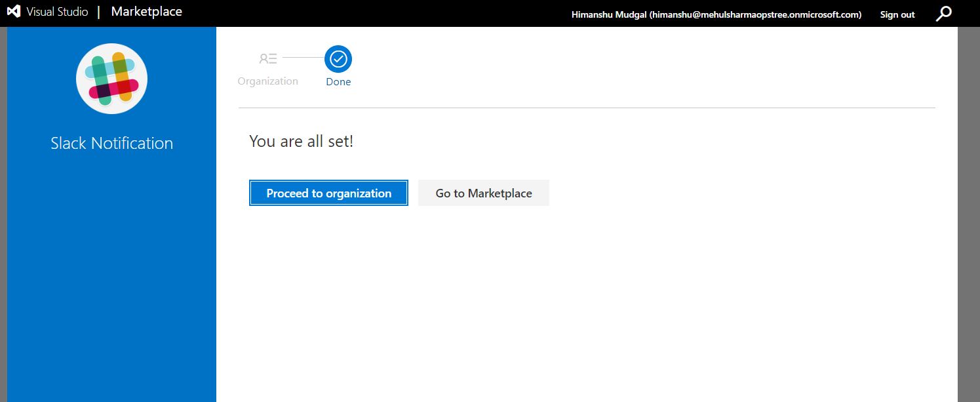Click Go to Marketplace button
The height and width of the screenshot is (402, 980).
click(x=484, y=193)
